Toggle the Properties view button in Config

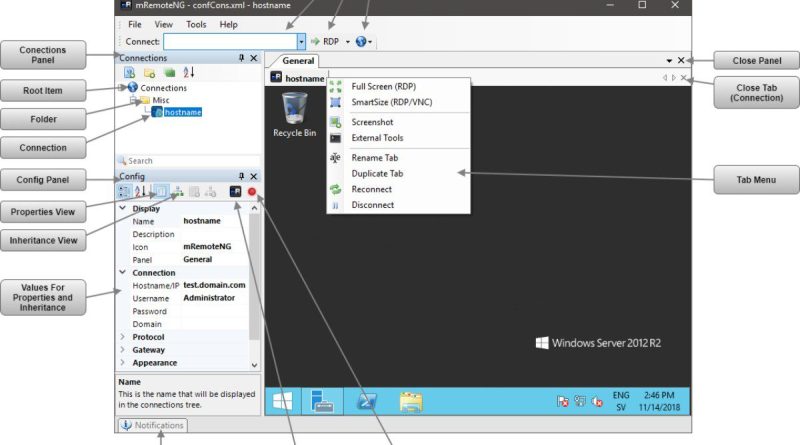pos(161,191)
